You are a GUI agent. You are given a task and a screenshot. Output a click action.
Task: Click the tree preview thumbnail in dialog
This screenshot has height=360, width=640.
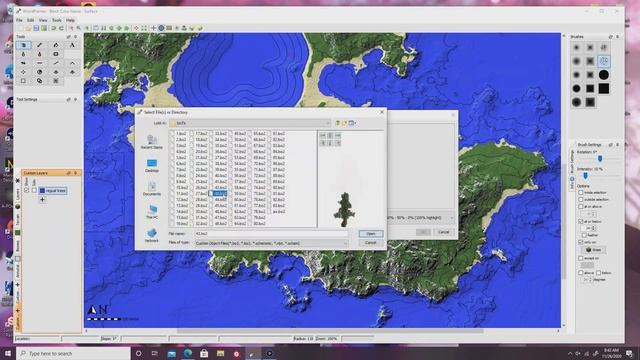coord(344,210)
